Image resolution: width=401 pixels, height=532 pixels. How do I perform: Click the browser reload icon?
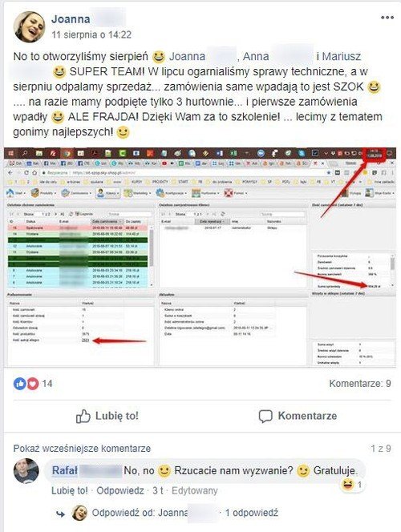pos(26,173)
